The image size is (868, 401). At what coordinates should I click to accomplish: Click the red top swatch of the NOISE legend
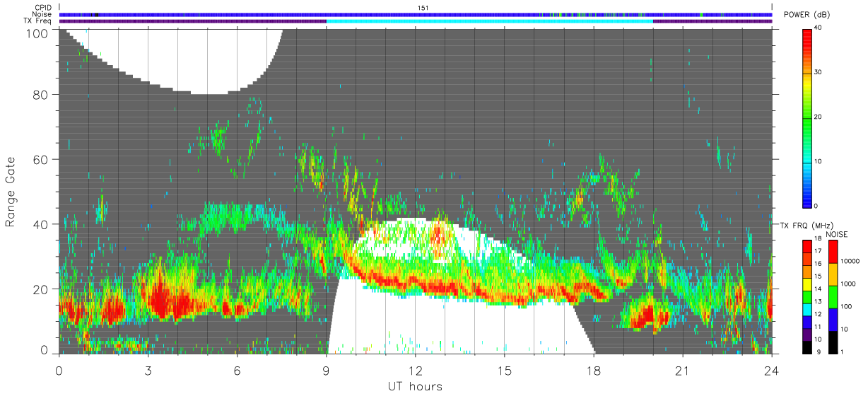coord(833,252)
